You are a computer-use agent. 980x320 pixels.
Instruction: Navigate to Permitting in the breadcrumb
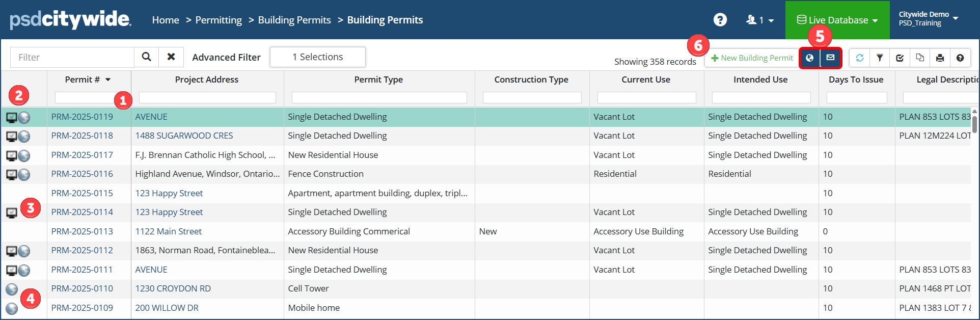(219, 20)
